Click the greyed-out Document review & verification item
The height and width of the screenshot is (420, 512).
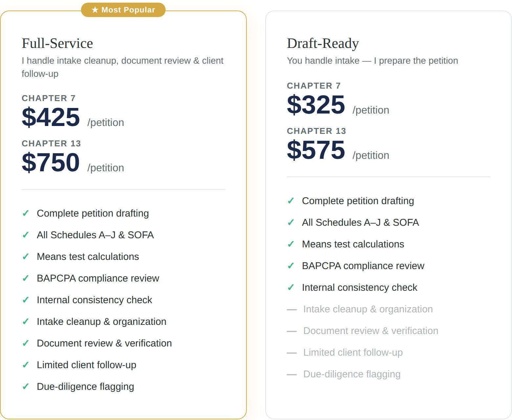coord(371,331)
